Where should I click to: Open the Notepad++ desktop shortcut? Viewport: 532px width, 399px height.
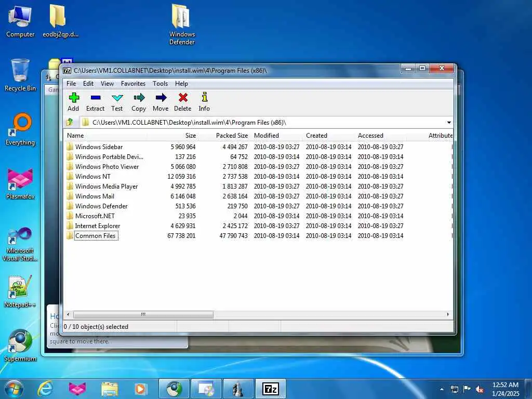(x=20, y=291)
